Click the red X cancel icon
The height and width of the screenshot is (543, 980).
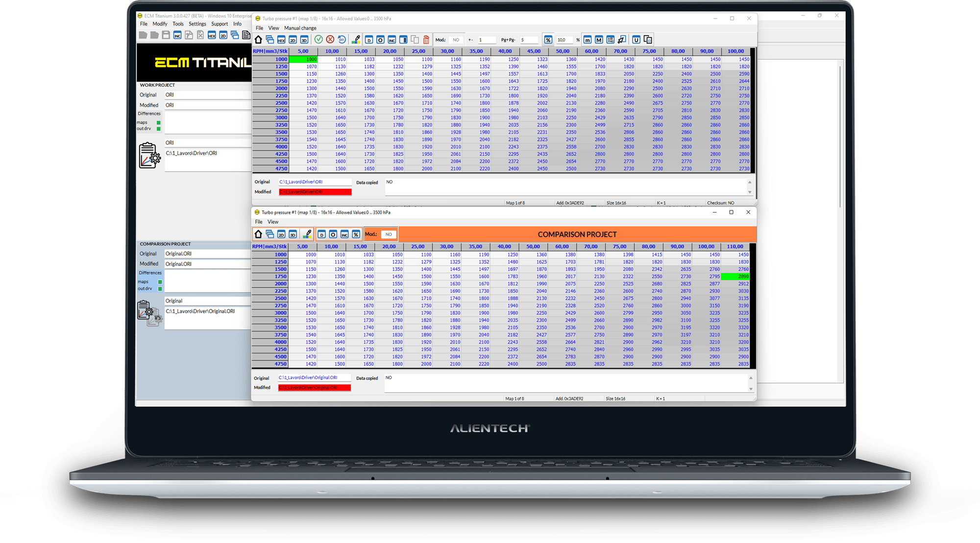coord(330,40)
